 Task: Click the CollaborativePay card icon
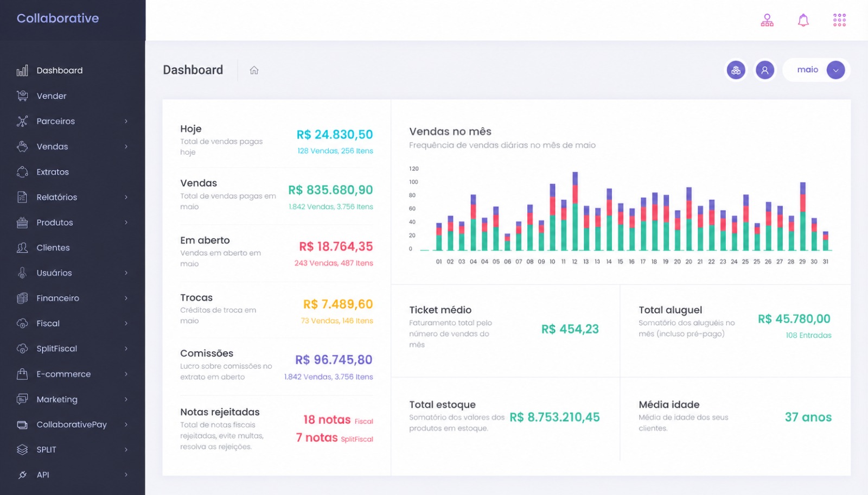click(x=22, y=424)
